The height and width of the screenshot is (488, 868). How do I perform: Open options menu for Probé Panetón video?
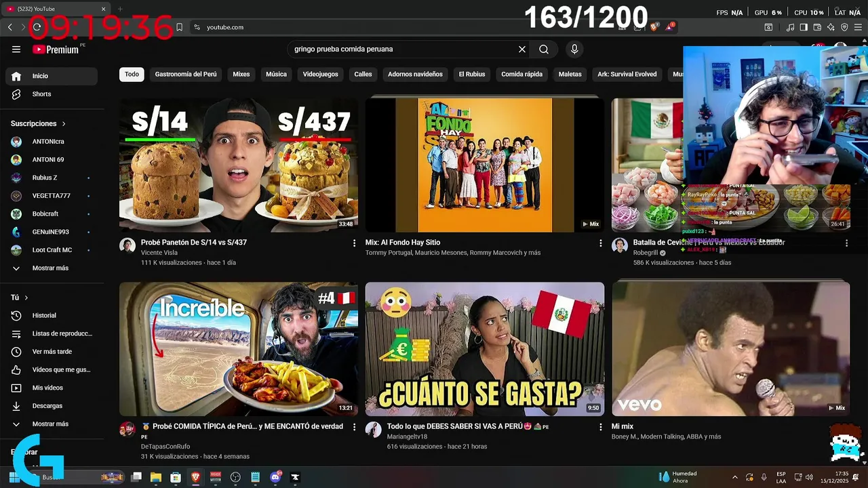coord(354,243)
